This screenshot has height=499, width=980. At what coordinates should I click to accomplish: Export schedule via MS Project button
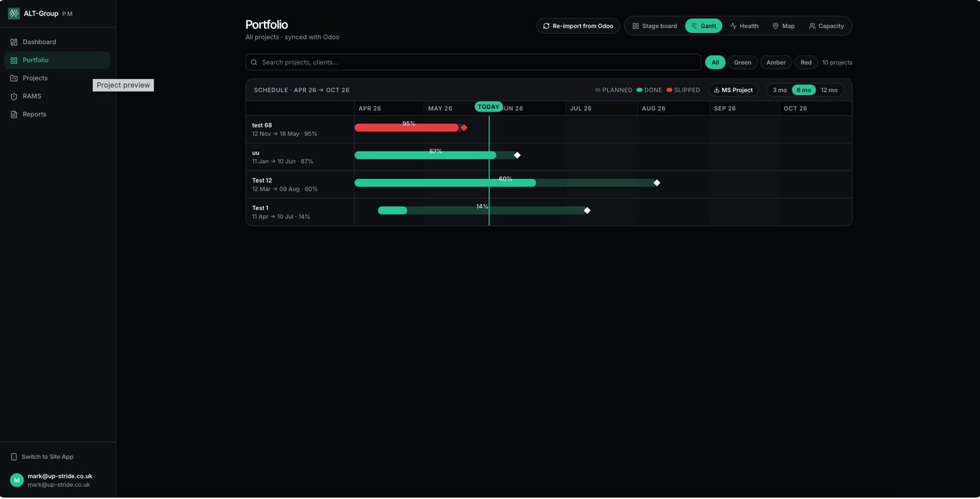point(733,90)
